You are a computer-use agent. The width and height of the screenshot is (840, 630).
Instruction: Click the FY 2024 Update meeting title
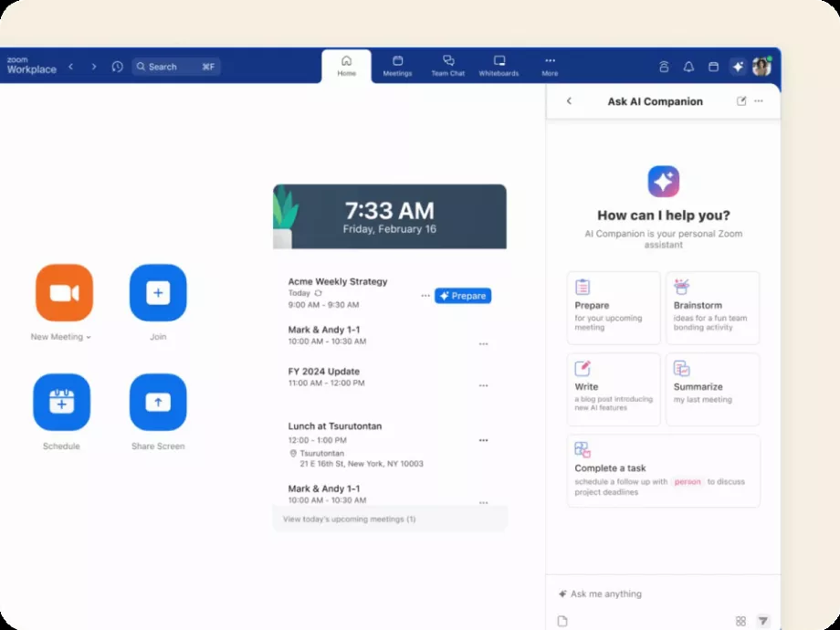click(323, 372)
